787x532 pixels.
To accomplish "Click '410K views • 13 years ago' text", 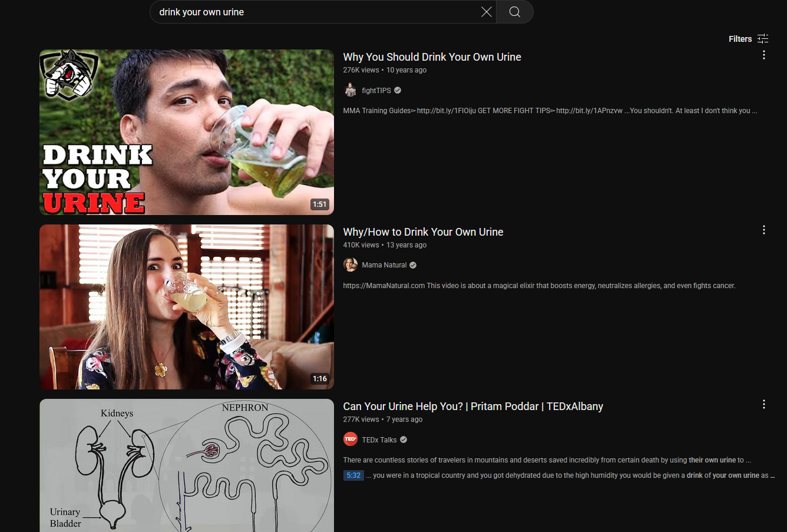I will 385,245.
